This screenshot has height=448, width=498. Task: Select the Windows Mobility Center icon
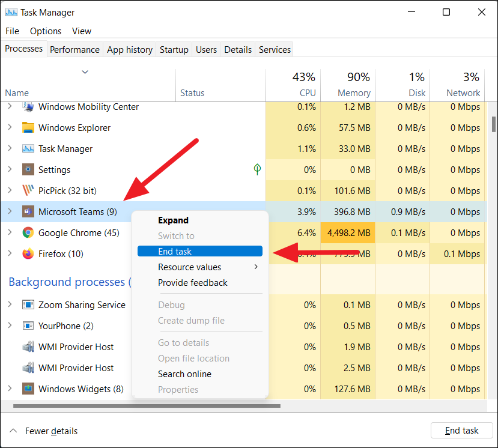pos(28,107)
